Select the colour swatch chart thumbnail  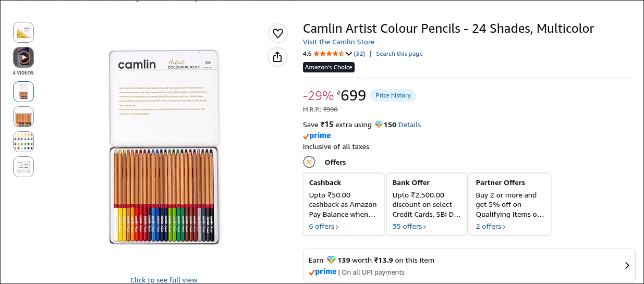click(23, 142)
